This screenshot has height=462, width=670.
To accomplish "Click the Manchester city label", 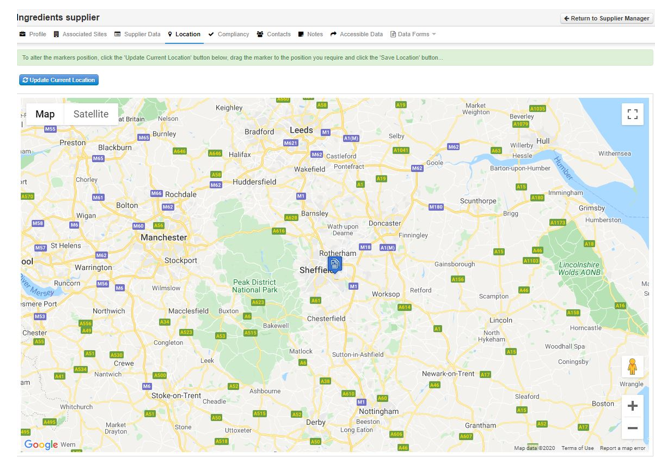I will coord(164,237).
